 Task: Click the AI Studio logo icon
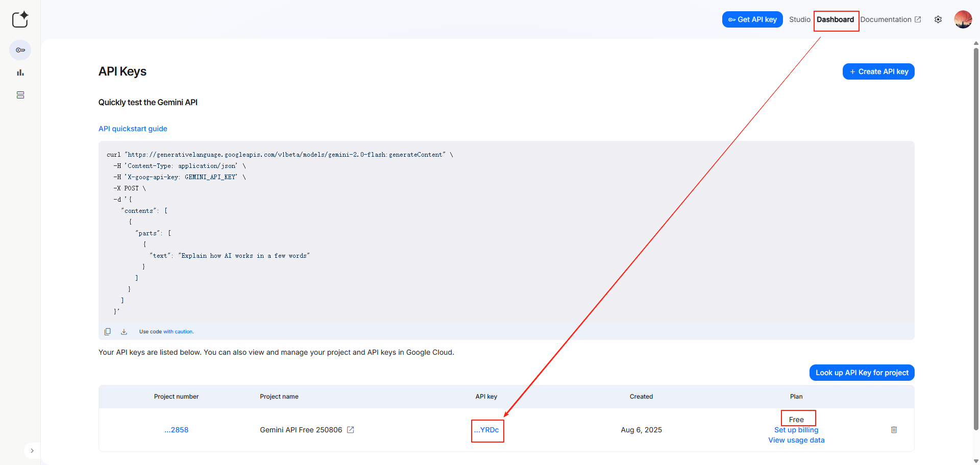20,19
